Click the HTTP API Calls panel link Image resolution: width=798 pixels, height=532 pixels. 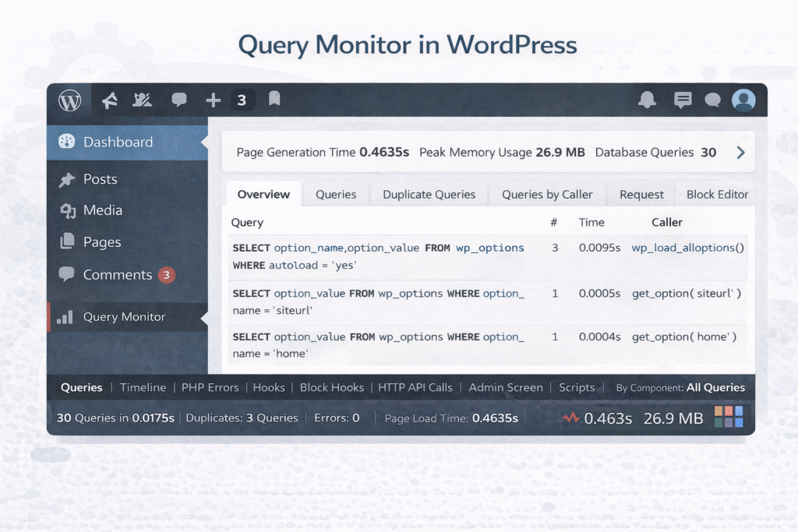tap(415, 387)
